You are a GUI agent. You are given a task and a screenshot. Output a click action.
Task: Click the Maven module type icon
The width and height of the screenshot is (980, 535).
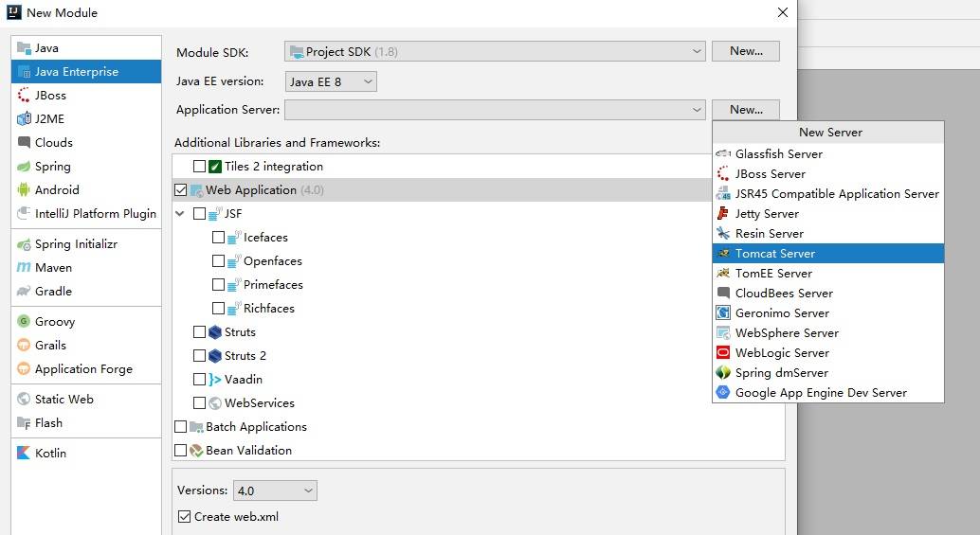coord(24,268)
